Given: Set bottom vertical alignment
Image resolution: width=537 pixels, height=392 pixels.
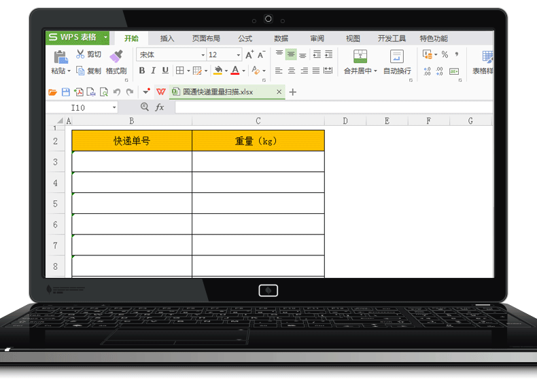Looking at the screenshot, I should pos(302,54).
